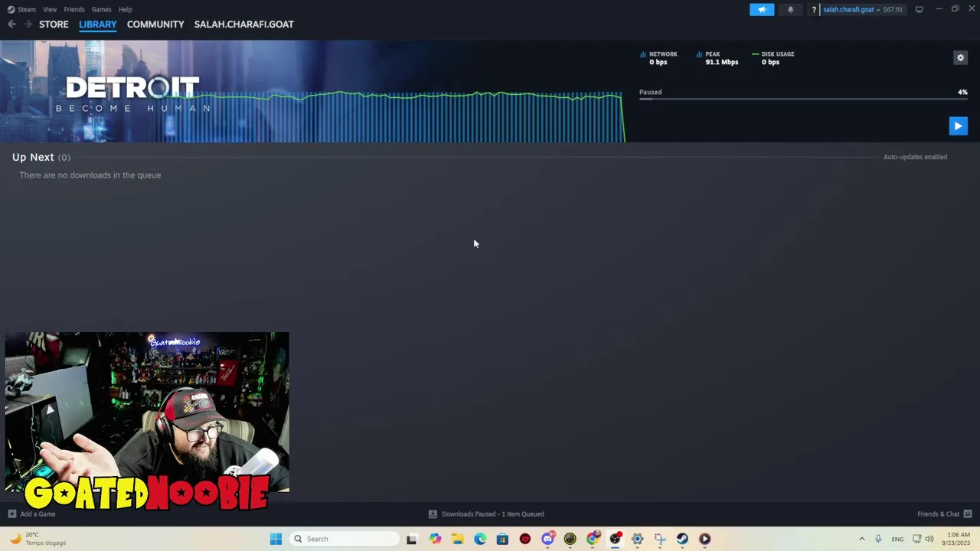Open the notifications bell
This screenshot has width=980, height=551.
coord(791,9)
